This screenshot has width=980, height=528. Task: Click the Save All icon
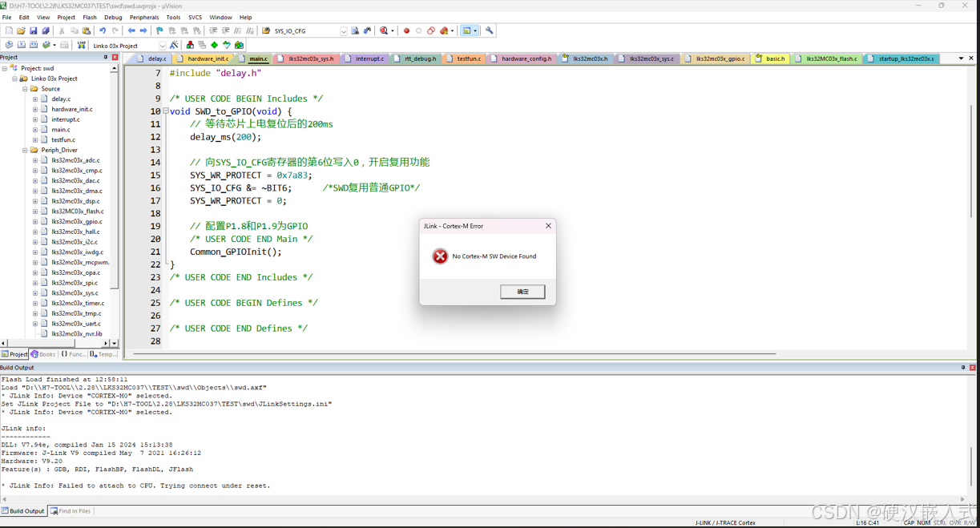click(46, 31)
